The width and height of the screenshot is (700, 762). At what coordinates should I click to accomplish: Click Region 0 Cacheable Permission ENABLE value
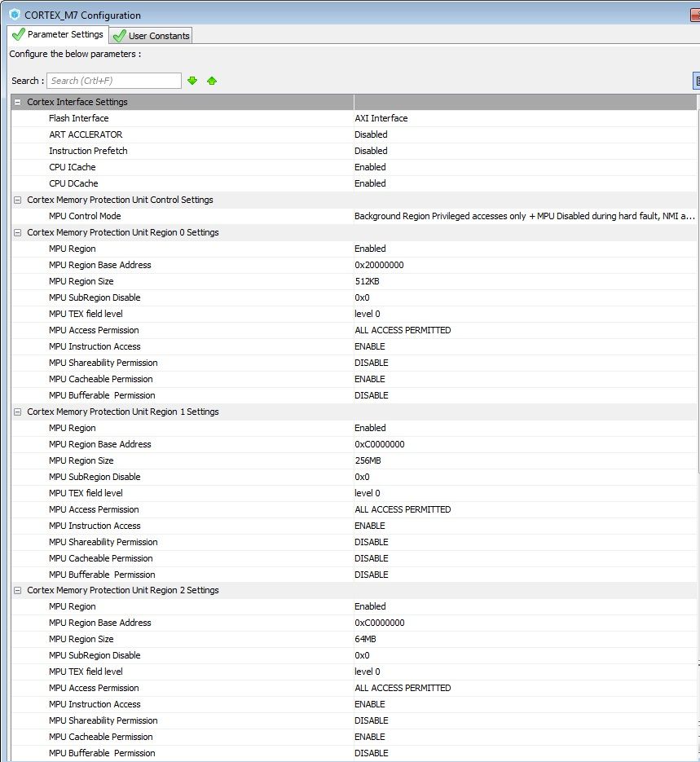[x=370, y=379]
